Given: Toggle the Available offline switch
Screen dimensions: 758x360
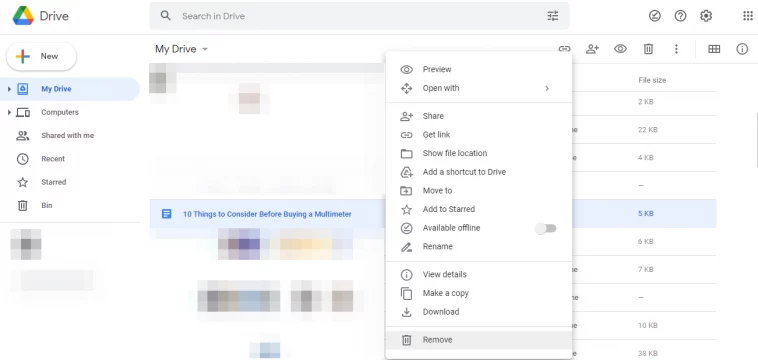Looking at the screenshot, I should pyautogui.click(x=546, y=228).
